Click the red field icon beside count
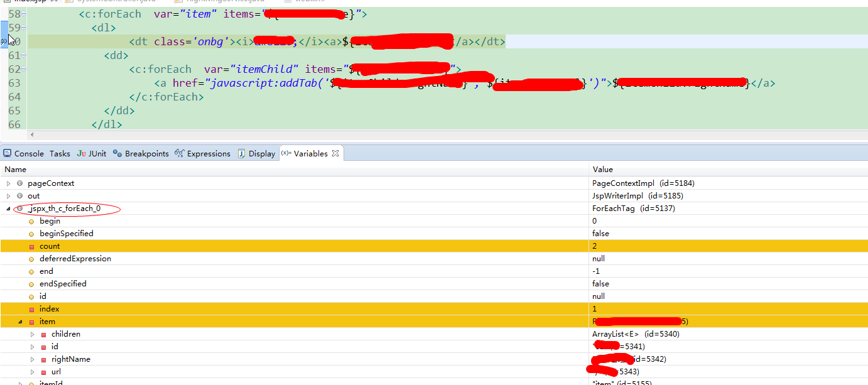Screen dimensions: 868x385 point(31,247)
